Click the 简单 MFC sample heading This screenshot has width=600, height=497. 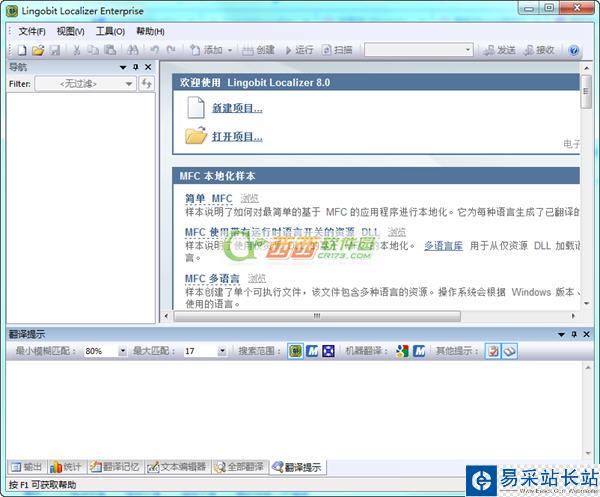pos(209,199)
